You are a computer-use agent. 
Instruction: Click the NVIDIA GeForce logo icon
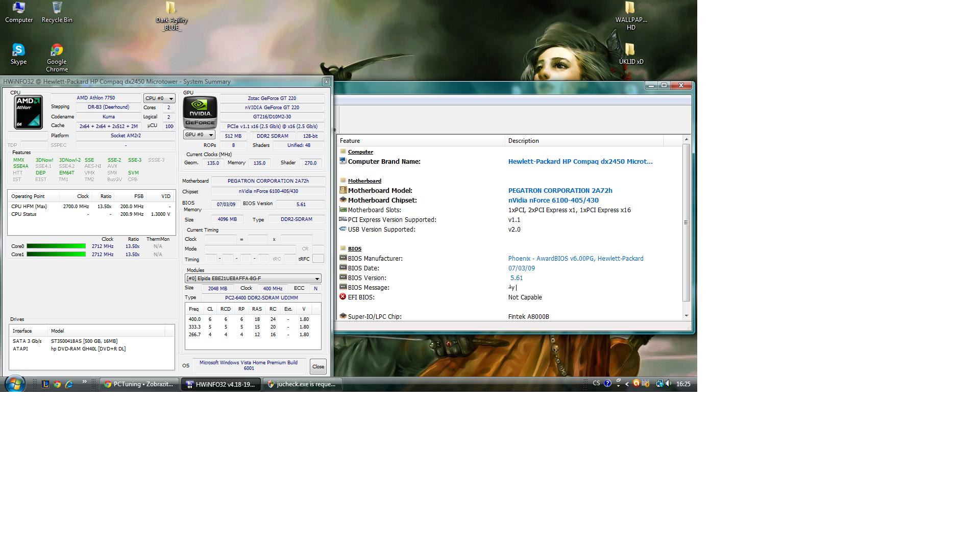[x=200, y=112]
